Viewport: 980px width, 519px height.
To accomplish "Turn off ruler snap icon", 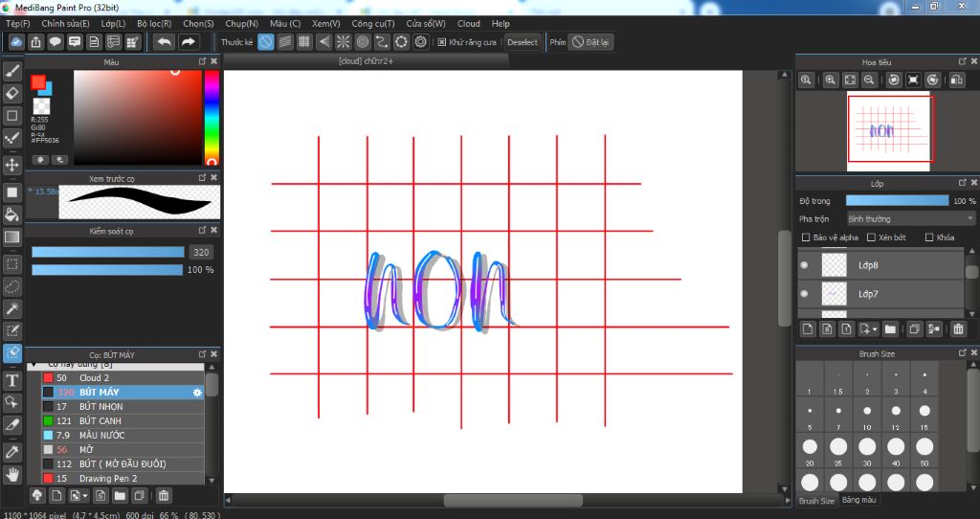I will tap(266, 42).
